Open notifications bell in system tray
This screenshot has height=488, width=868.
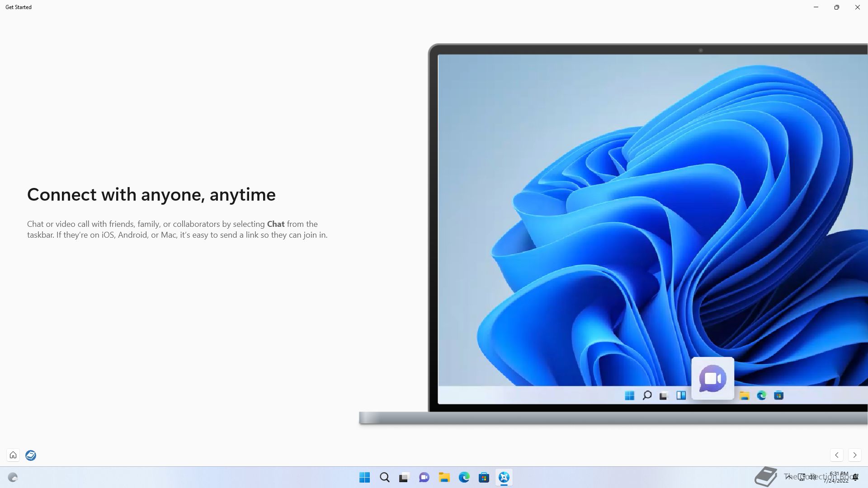[855, 477]
